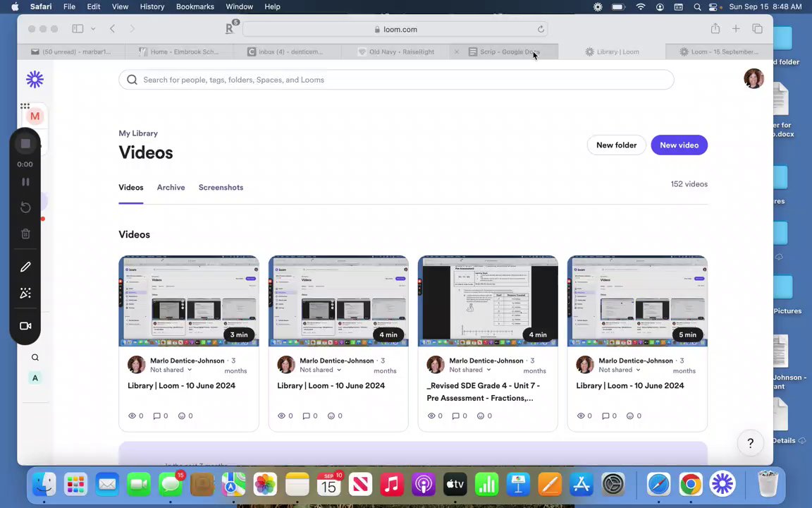This screenshot has width=812, height=508.
Task: Select the drawing pen tool
Action: pos(25,267)
